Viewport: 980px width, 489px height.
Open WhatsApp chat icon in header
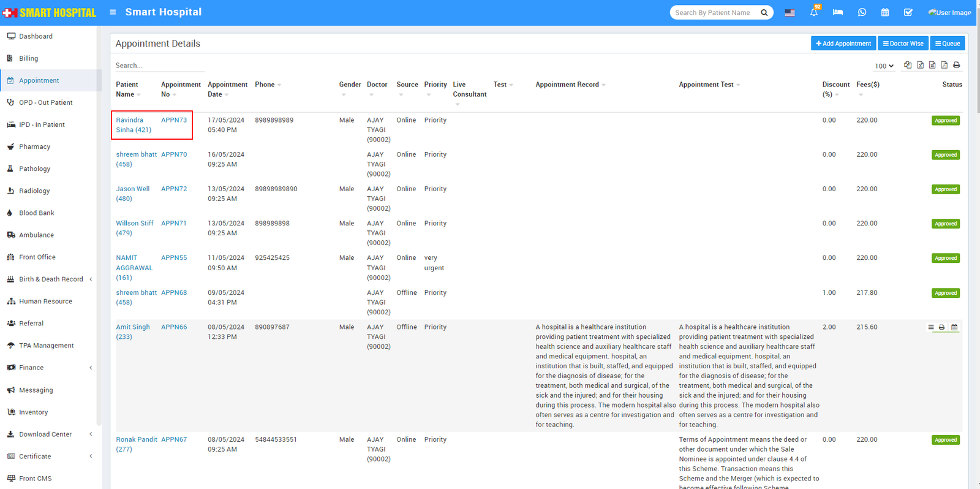click(862, 12)
